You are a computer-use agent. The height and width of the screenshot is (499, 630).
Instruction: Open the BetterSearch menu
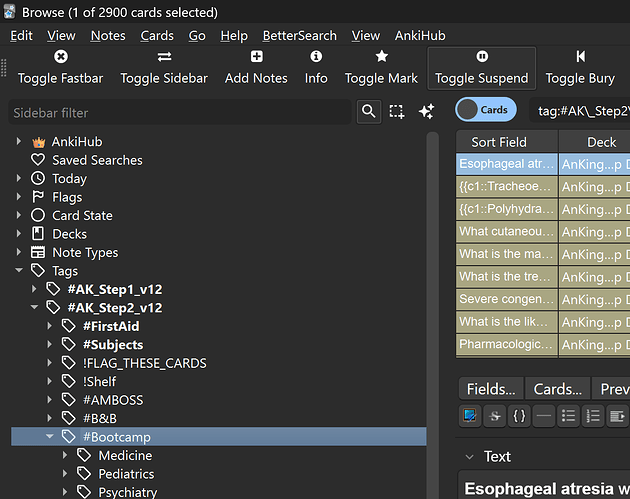300,35
